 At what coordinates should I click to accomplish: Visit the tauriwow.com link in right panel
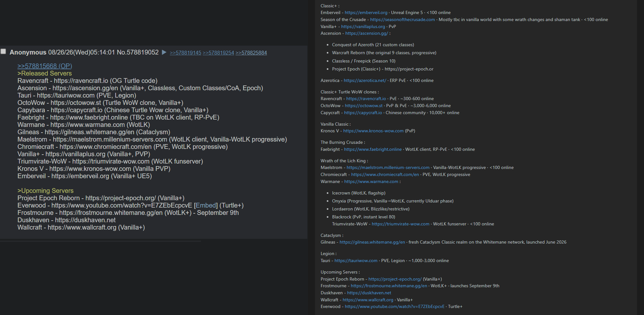pos(356,260)
